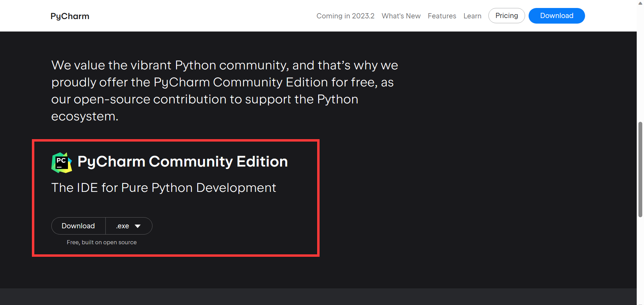Click the page's vertical scrollbar thumb
644x305 pixels.
640,169
